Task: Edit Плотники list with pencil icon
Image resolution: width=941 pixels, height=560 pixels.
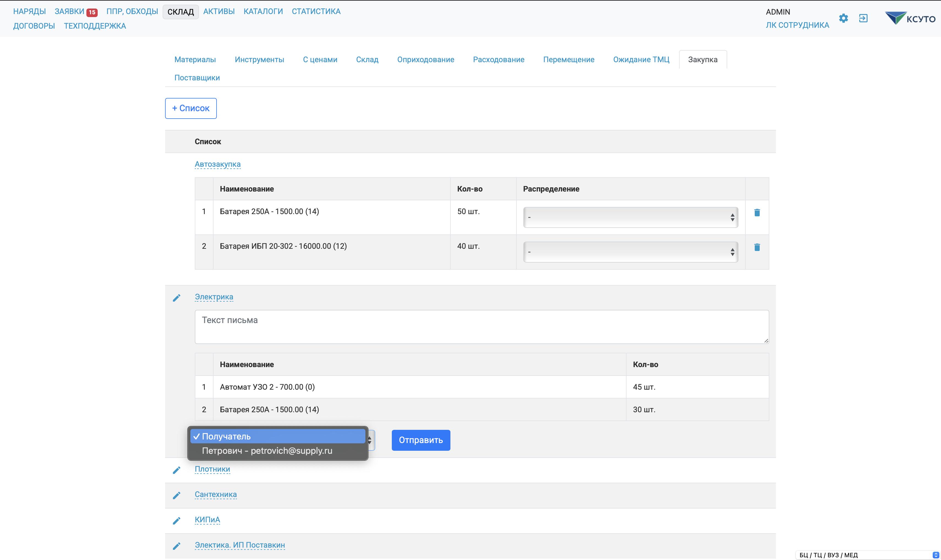Action: click(x=177, y=470)
